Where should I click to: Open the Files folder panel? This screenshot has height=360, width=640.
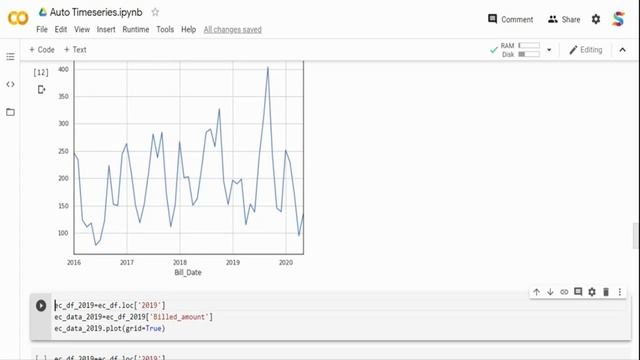[x=10, y=112]
